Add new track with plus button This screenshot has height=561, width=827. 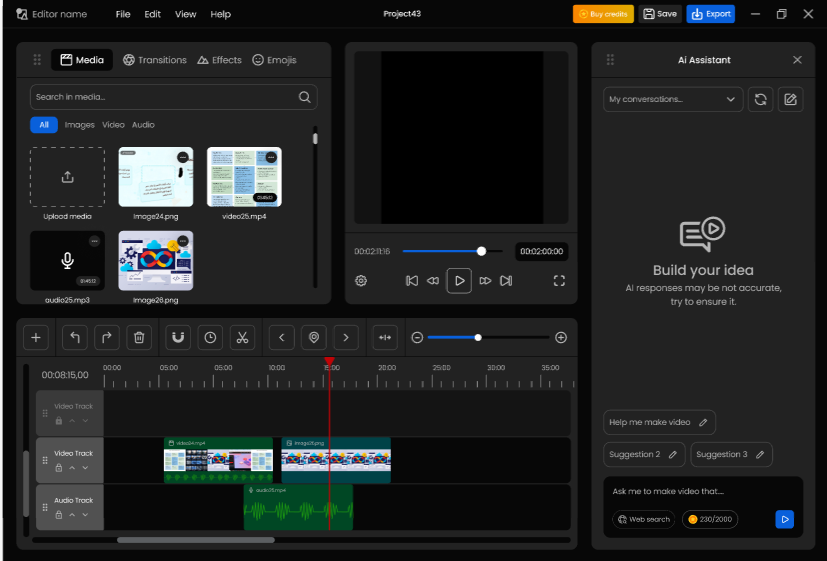36,337
